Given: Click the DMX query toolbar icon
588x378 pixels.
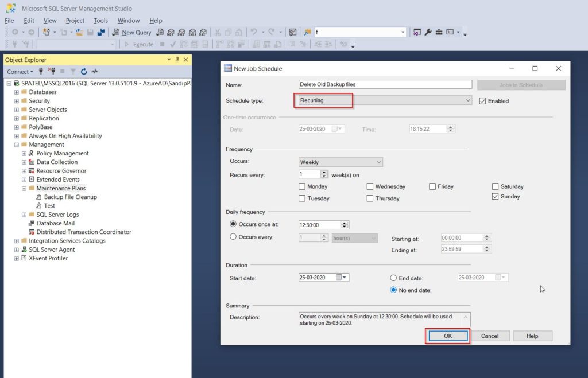Looking at the screenshot, I should [x=181, y=32].
